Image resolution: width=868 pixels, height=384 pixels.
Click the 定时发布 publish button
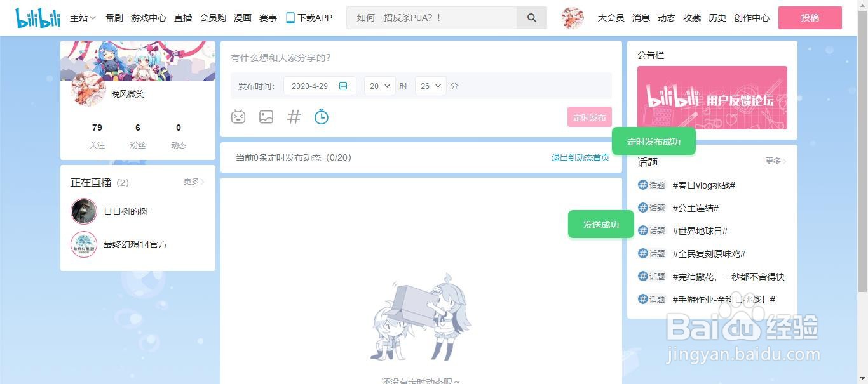tap(589, 117)
